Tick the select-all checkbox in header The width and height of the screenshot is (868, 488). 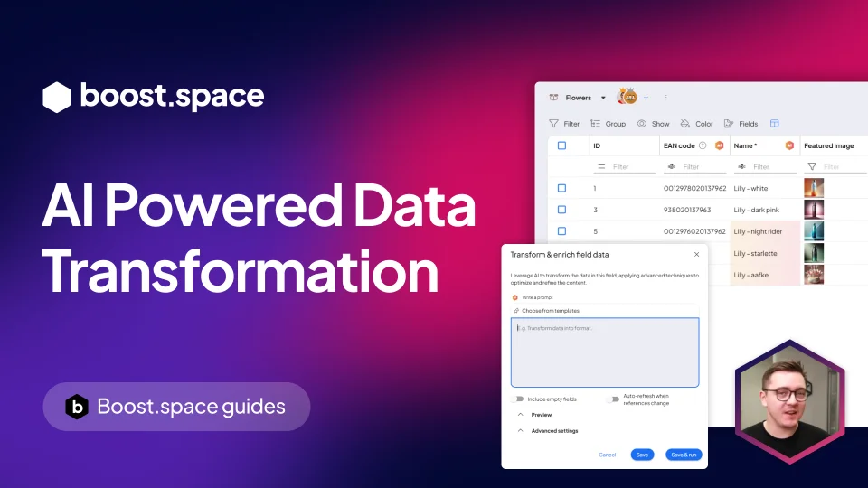click(561, 145)
